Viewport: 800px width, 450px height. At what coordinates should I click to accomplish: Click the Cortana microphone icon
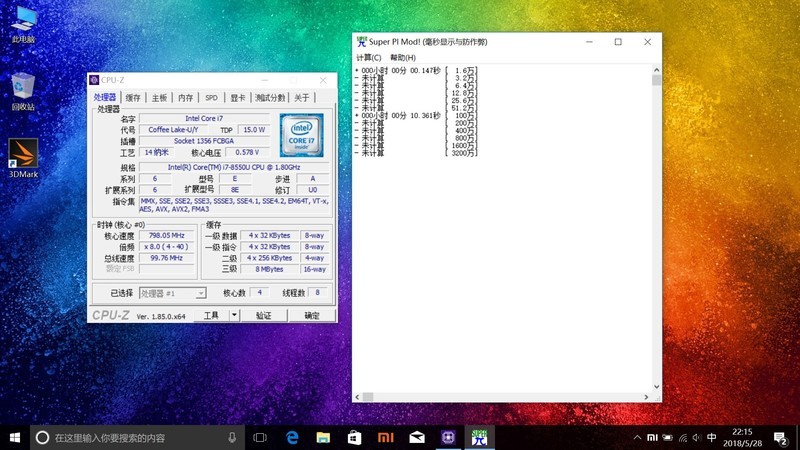232,437
